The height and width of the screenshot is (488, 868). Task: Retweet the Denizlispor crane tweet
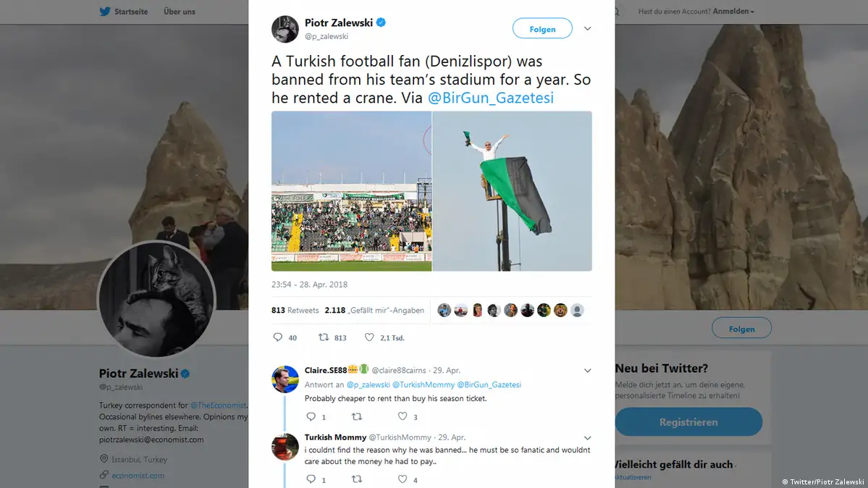[324, 337]
